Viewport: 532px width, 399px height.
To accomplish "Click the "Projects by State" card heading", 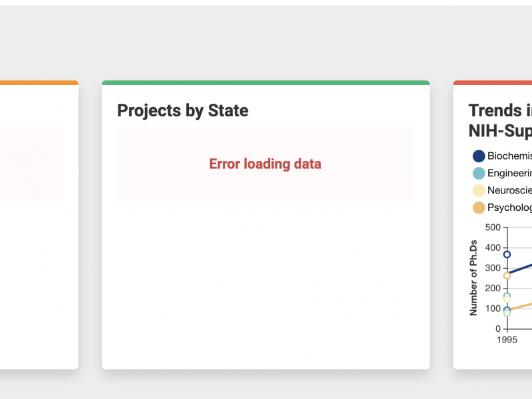I will 183,110.
